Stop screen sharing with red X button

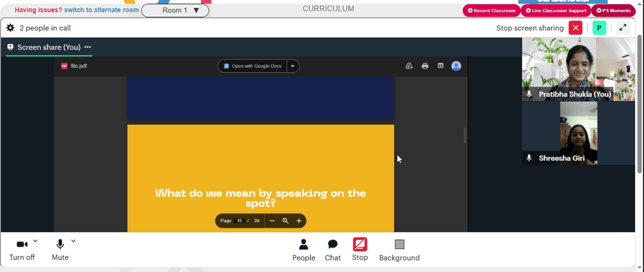click(x=575, y=28)
